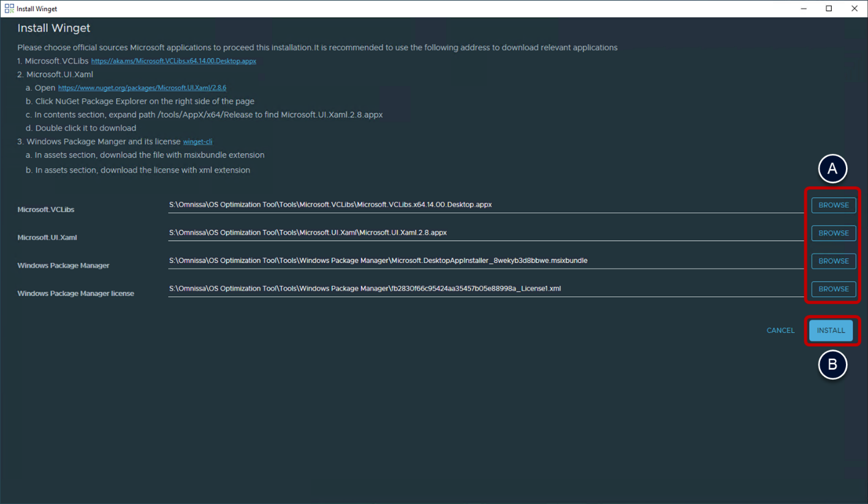Browse for the Microsoft.VCLibs file
Image resolution: width=868 pixels, height=504 pixels.
pos(833,205)
